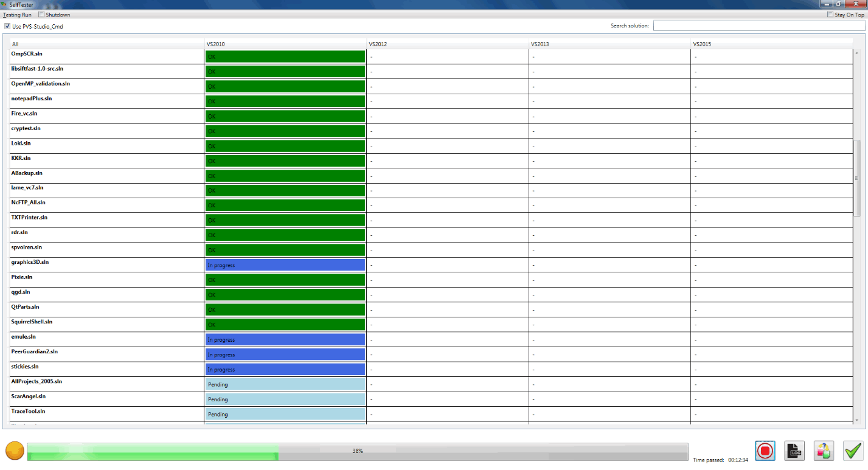Screen dimensions: 868x470
Task: Click the SelfTester app icon in the title bar
Action: pos(4,4)
